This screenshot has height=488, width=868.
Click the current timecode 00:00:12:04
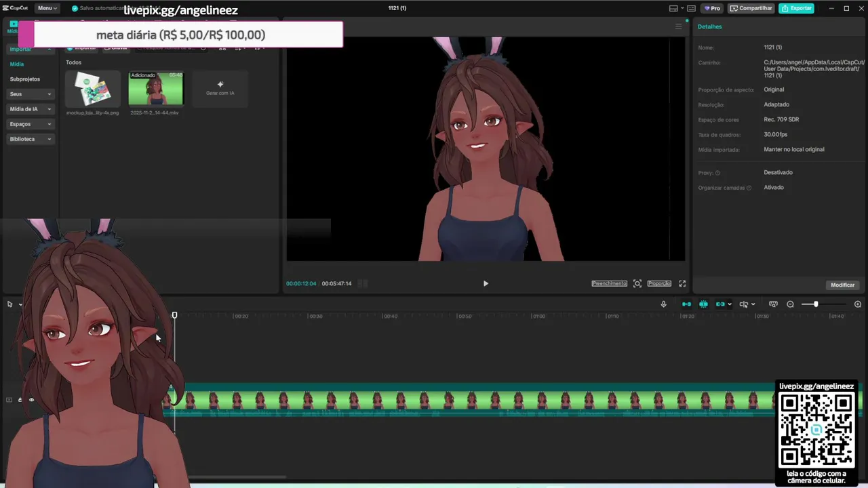pyautogui.click(x=301, y=283)
